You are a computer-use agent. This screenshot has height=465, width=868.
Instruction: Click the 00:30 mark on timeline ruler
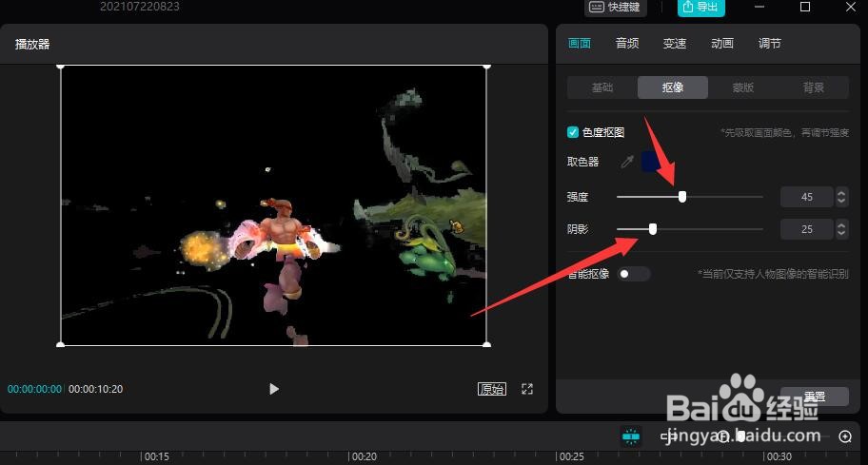(779, 456)
